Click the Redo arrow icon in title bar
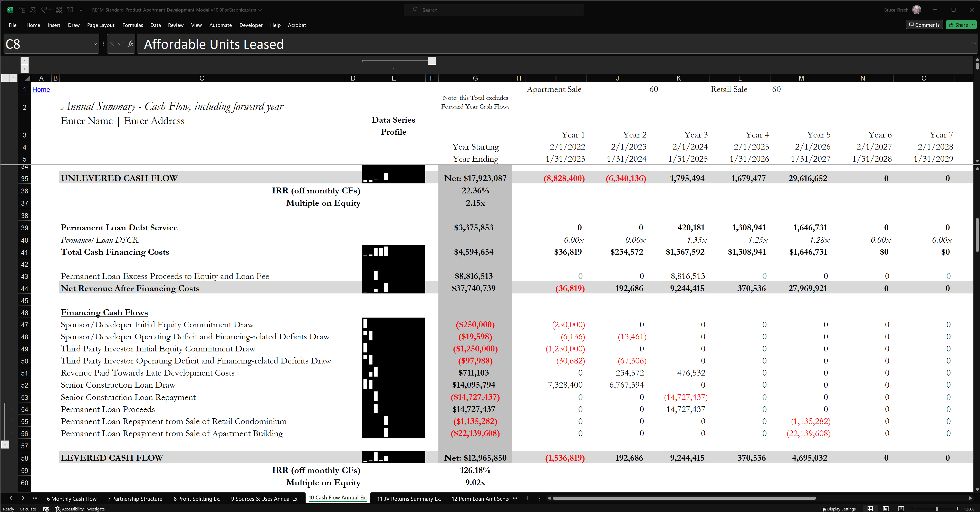 [x=44, y=9]
